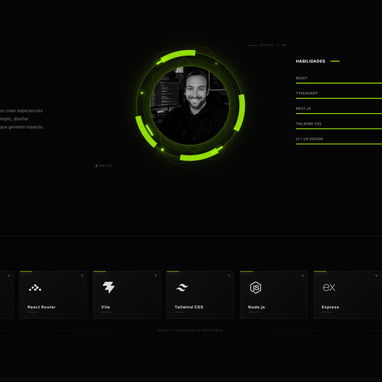
Task: Click the circular profile photo
Action: 190,106
